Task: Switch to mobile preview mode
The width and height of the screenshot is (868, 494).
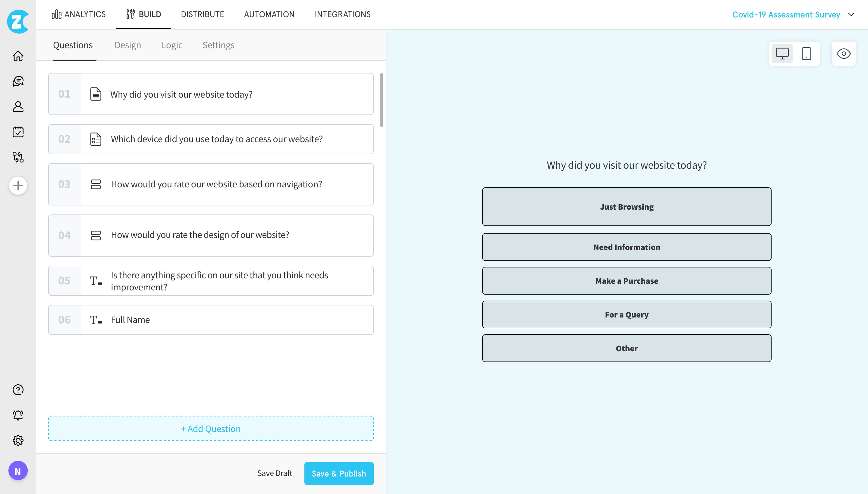Action: pyautogui.click(x=807, y=54)
